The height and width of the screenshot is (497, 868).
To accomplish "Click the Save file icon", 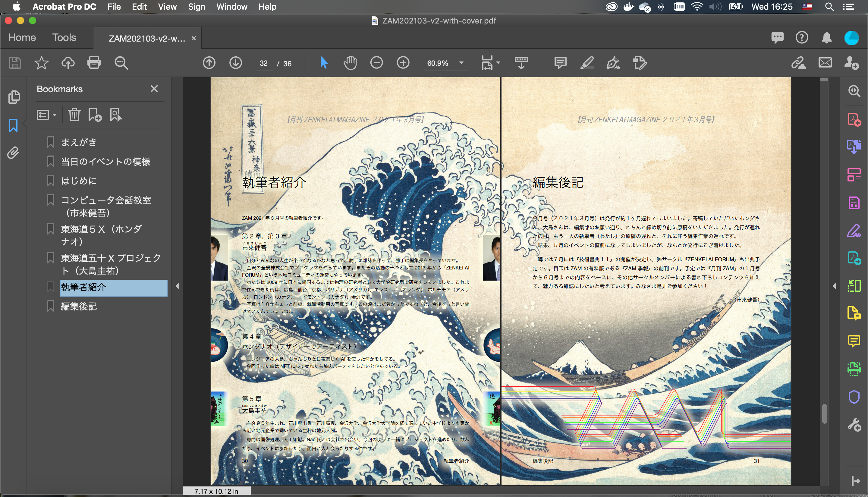I will (15, 63).
